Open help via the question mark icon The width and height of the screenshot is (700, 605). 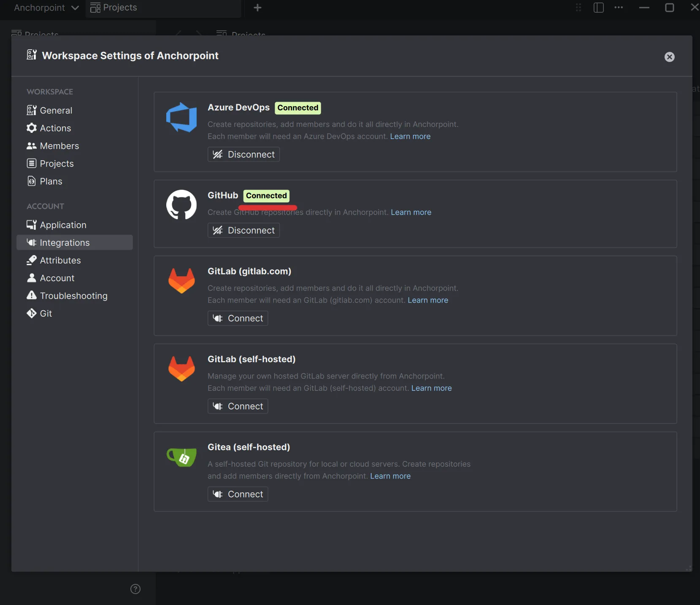pos(135,589)
